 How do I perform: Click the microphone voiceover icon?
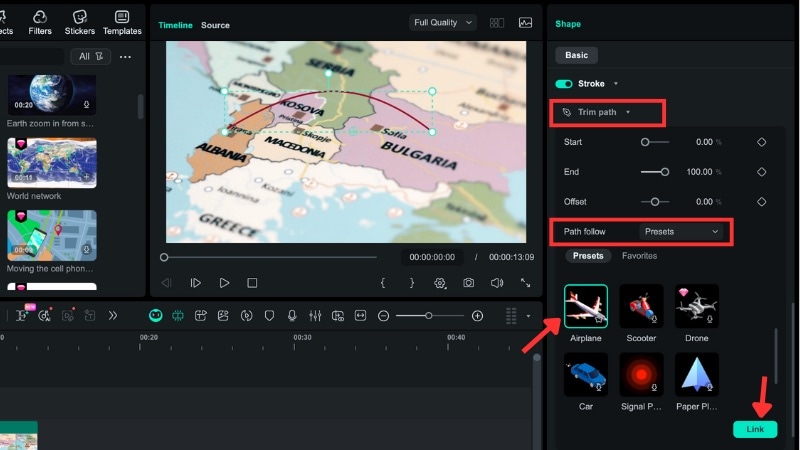click(x=292, y=316)
